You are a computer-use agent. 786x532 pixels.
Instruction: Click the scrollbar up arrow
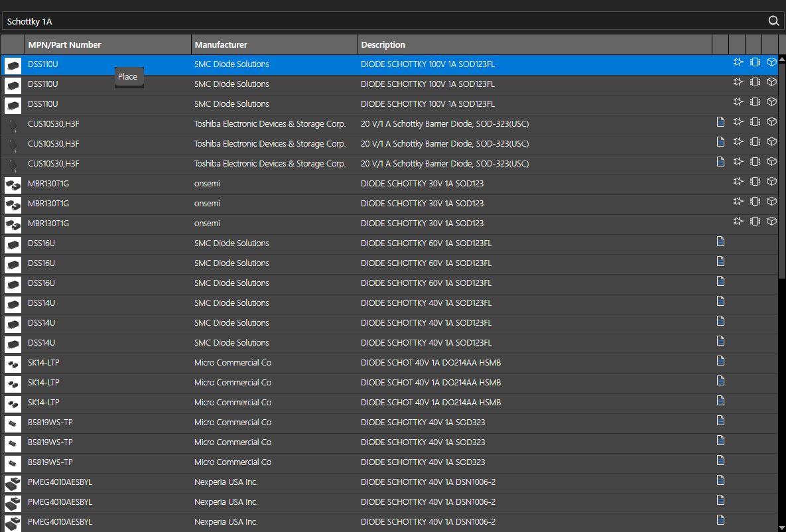click(x=781, y=60)
